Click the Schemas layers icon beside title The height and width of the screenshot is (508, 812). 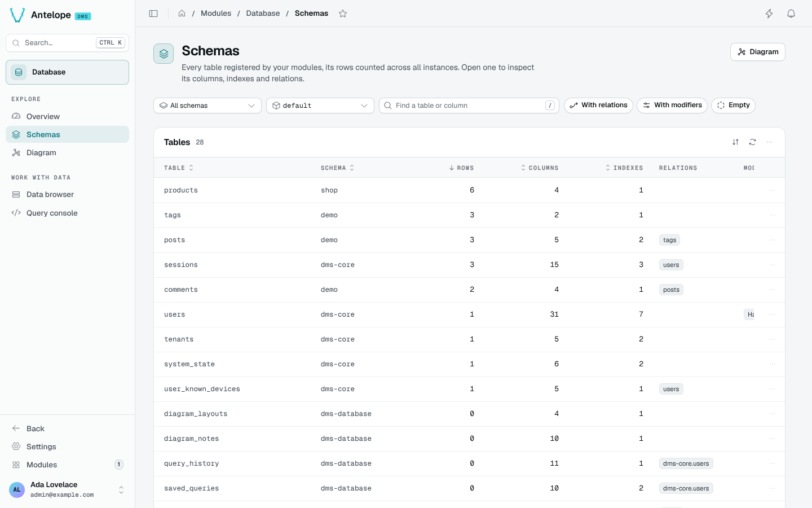(164, 54)
